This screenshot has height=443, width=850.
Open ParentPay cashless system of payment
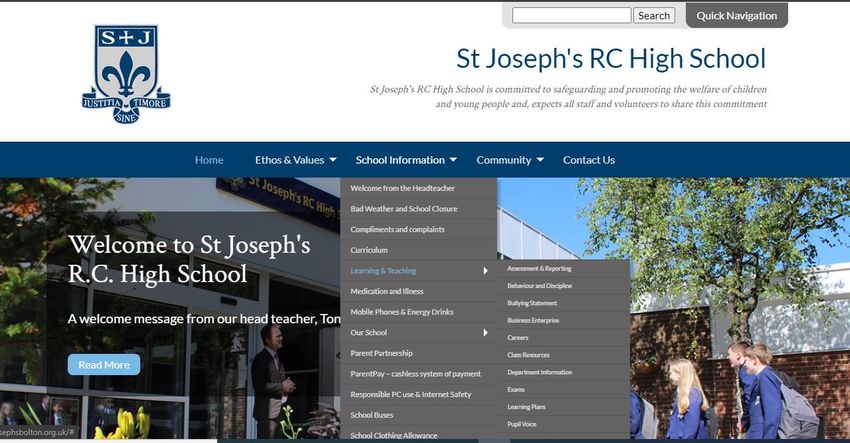(x=418, y=374)
